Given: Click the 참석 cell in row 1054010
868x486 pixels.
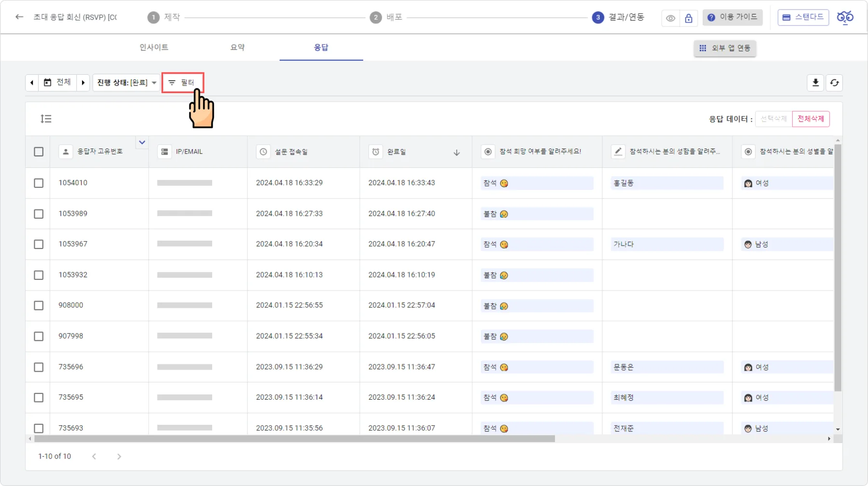Looking at the screenshot, I should [x=537, y=183].
